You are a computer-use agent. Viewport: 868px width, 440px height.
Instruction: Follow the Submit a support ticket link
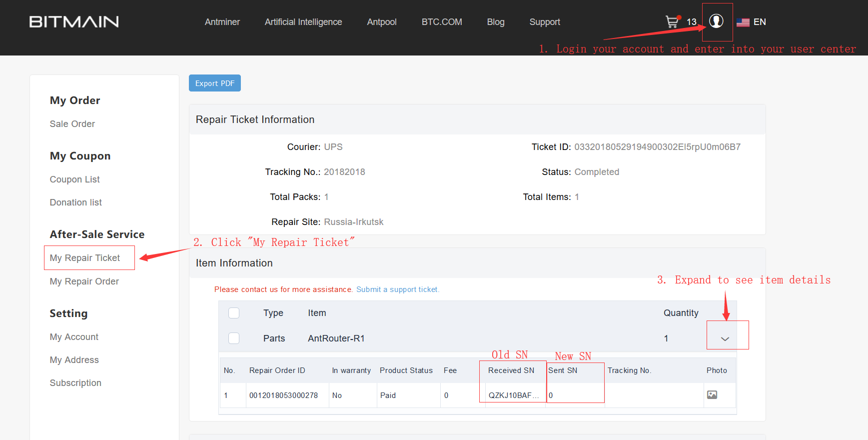tap(398, 289)
